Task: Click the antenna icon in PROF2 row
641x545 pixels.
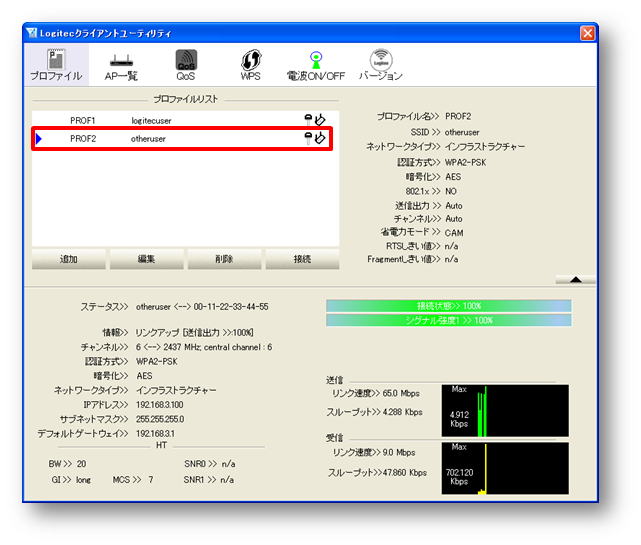Action: pos(320,138)
